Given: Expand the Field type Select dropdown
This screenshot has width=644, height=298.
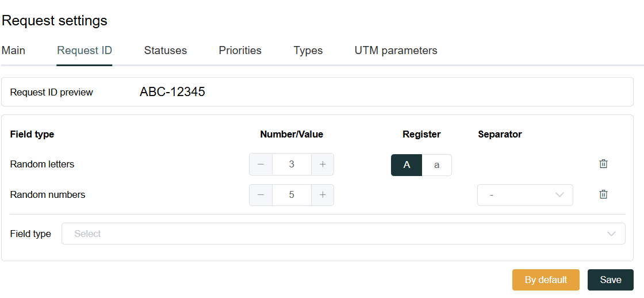Looking at the screenshot, I should (x=343, y=234).
